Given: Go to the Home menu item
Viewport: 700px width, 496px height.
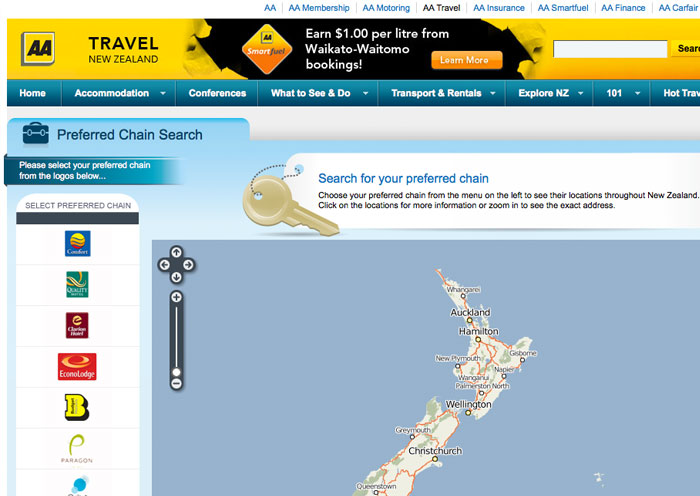Looking at the screenshot, I should point(33,93).
